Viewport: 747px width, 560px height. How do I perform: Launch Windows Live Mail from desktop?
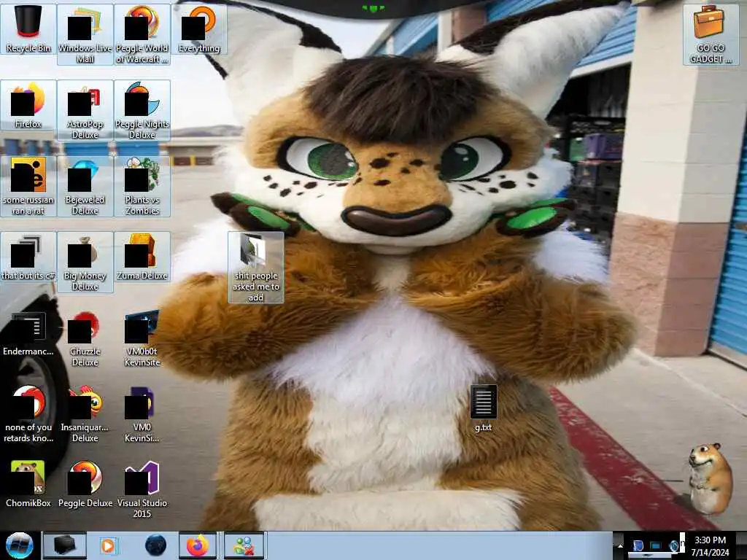[85, 34]
